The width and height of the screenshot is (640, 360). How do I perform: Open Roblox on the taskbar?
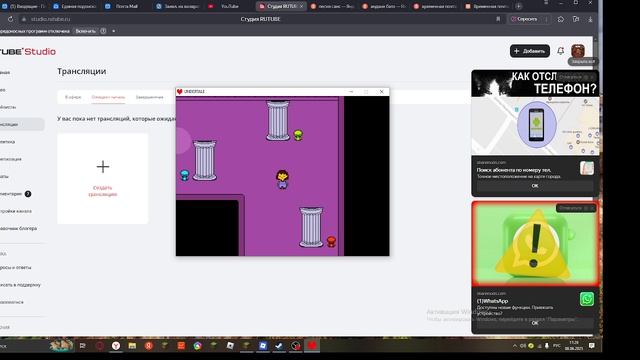pos(230,346)
